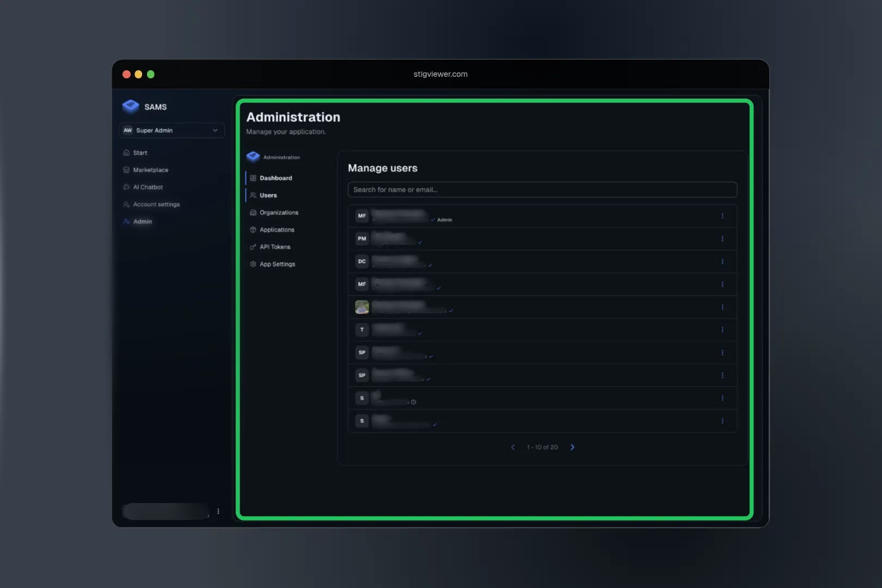Go to next page of users
The height and width of the screenshot is (588, 882).
pyautogui.click(x=572, y=448)
